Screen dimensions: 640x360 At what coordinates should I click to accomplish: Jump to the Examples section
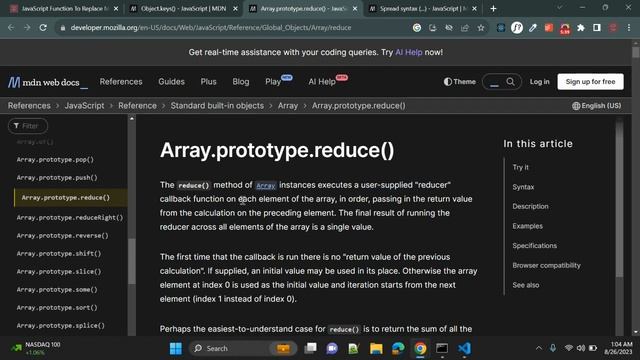coord(527,226)
